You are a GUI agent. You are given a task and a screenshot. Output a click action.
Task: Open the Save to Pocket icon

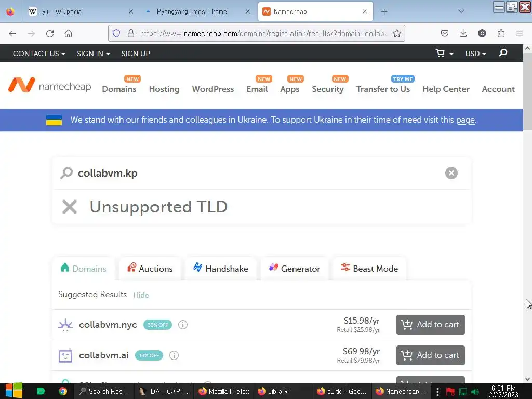[445, 33]
